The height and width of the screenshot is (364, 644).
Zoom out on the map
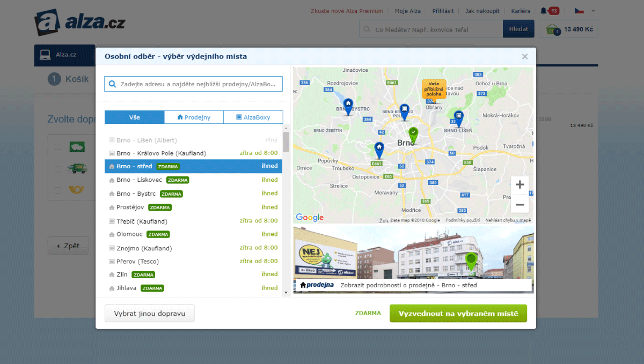(519, 204)
